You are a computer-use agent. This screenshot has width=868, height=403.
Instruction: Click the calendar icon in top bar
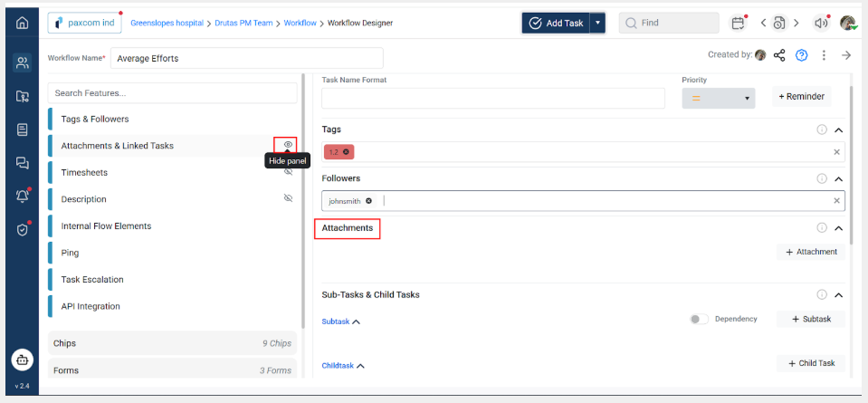[739, 23]
